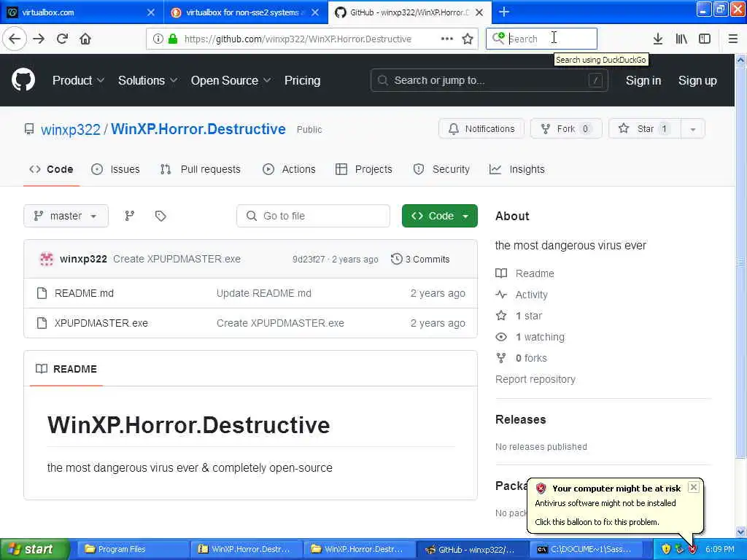Screen dimensions: 747x560
Task: Click the browser Back arrow button
Action: 15,39
